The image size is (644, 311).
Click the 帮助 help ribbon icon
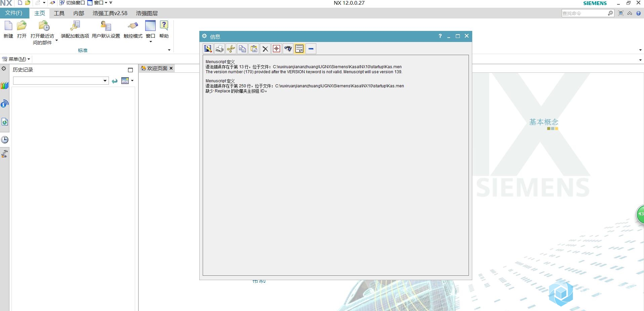coord(164,30)
